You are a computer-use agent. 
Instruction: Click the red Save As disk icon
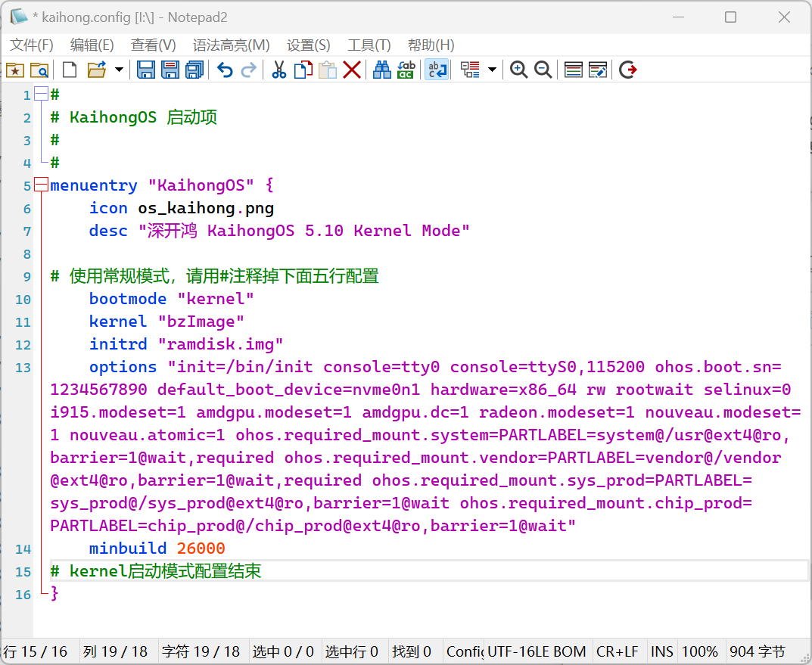click(170, 70)
